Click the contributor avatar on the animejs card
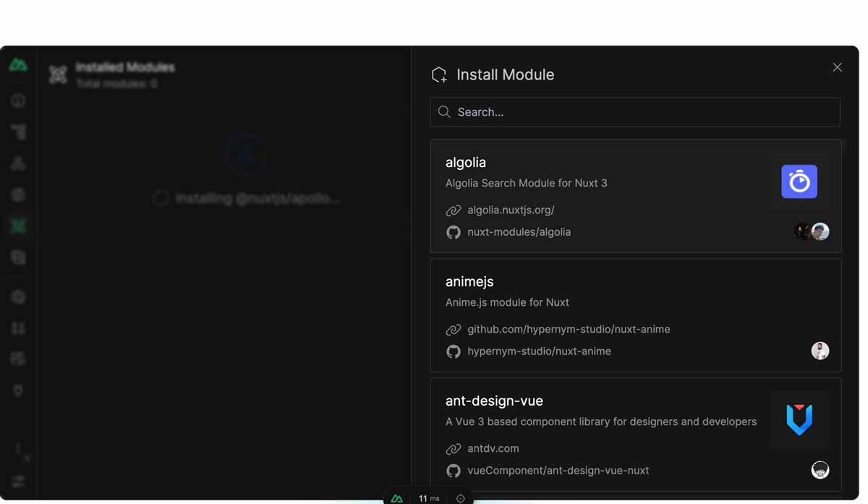The height and width of the screenshot is (504, 868). click(x=820, y=350)
